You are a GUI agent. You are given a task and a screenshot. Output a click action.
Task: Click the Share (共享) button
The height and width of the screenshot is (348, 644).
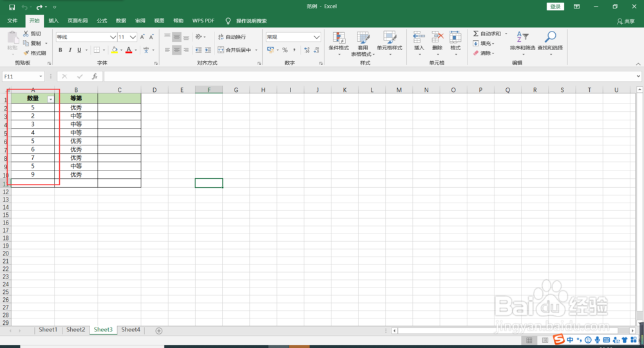point(625,21)
